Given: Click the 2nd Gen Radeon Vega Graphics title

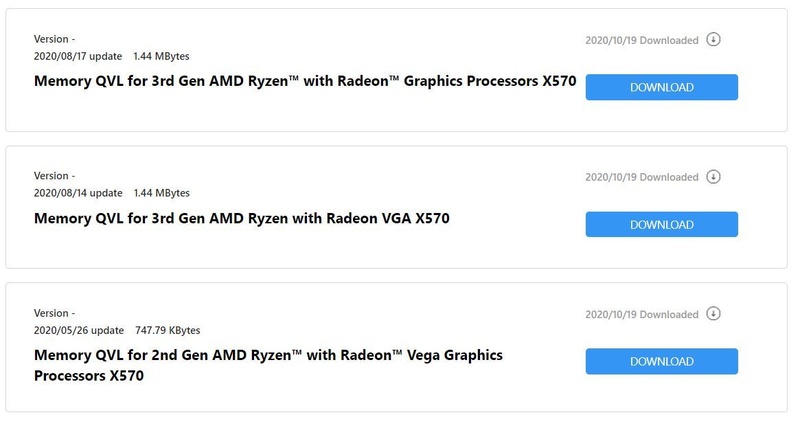Looking at the screenshot, I should (268, 365).
